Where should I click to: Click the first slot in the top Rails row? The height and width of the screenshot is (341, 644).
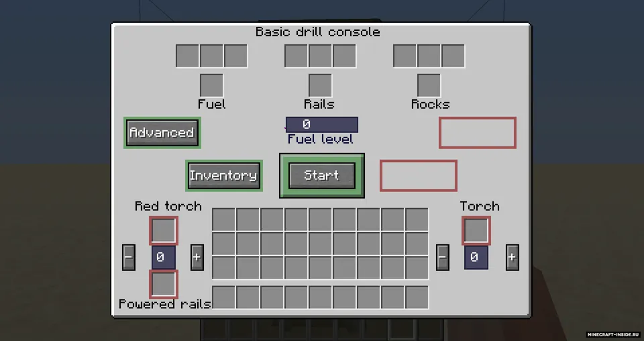(296, 56)
